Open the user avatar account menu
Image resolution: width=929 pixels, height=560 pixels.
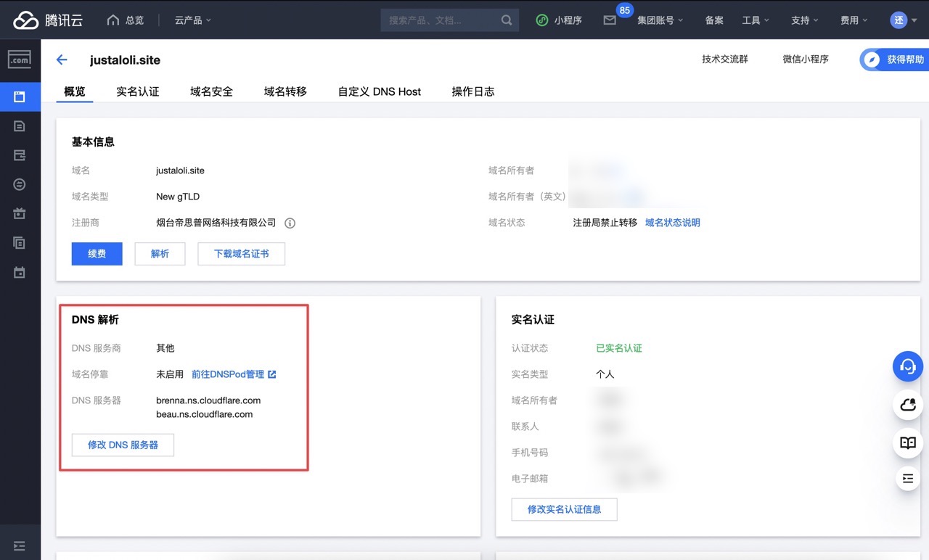tap(904, 20)
